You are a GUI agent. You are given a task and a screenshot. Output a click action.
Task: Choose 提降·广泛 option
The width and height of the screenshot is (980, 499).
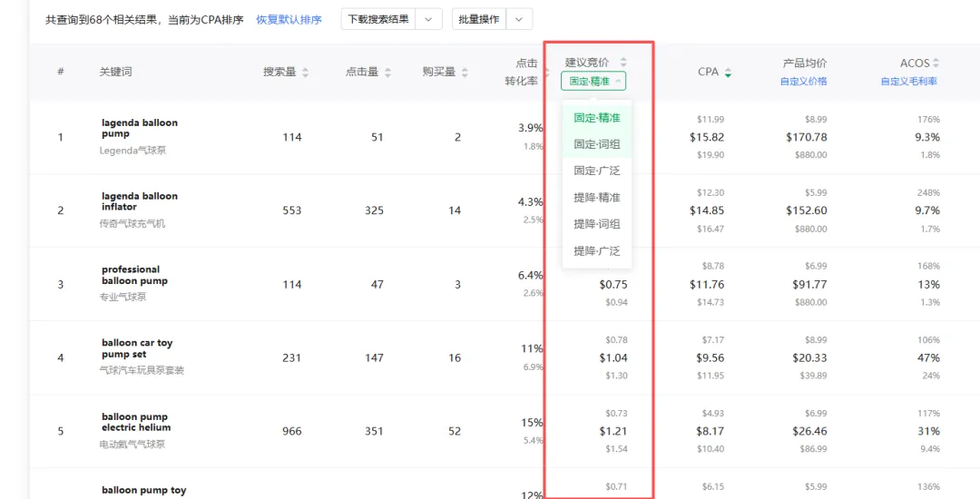[x=597, y=250]
